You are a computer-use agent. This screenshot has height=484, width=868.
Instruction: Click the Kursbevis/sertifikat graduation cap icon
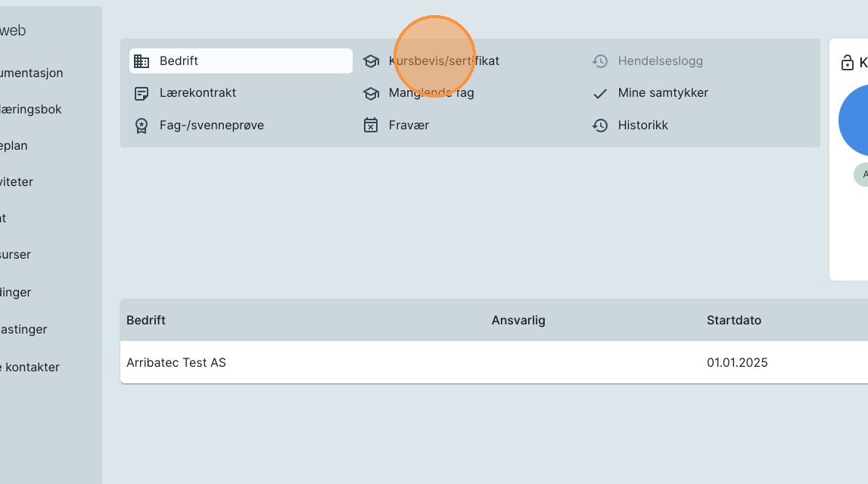(x=371, y=61)
